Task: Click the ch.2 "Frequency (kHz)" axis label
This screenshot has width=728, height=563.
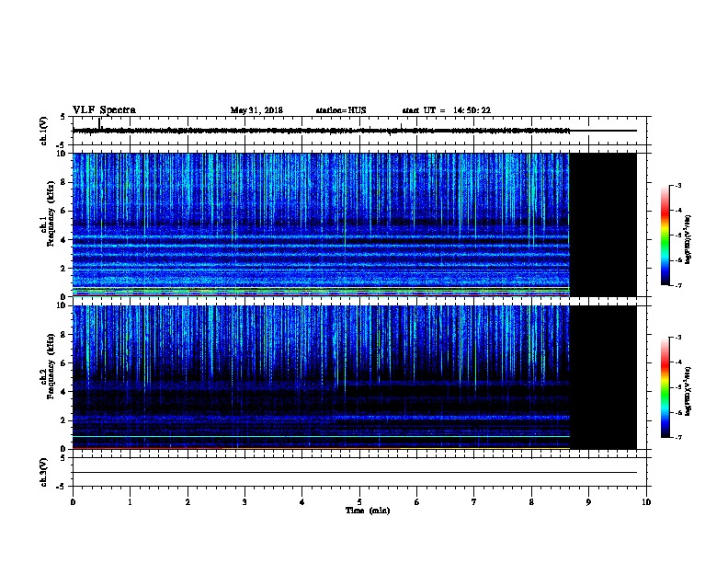Action: 51,366
